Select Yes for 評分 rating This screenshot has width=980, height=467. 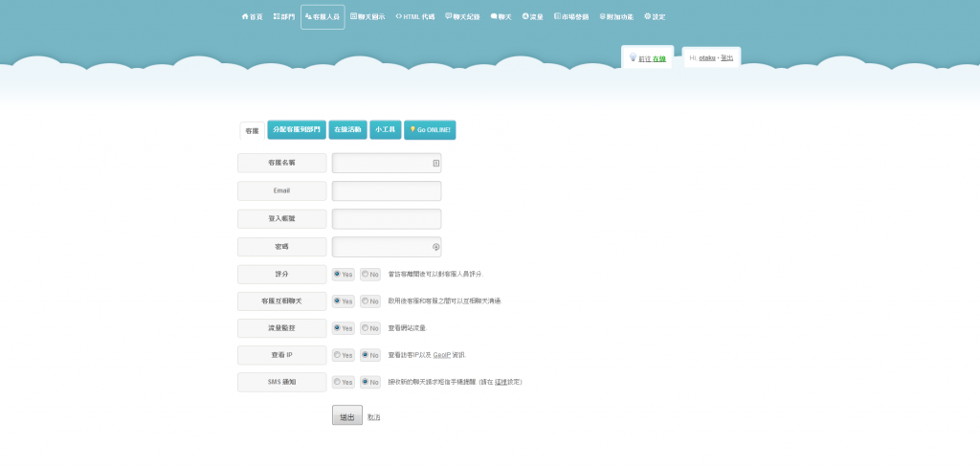coord(337,274)
